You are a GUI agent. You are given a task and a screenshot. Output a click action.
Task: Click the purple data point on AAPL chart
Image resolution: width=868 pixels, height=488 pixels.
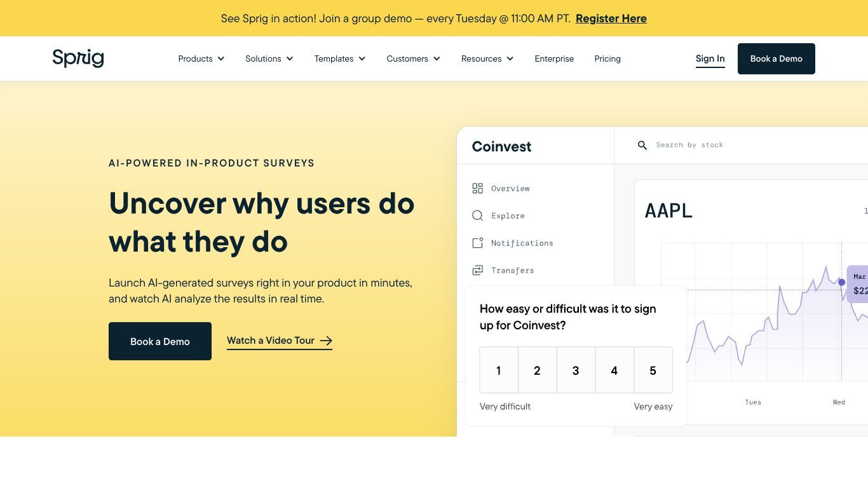(842, 282)
